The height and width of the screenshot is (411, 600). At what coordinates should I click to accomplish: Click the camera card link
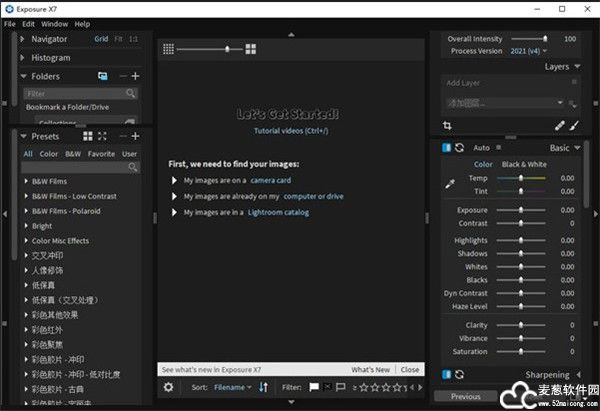coord(271,180)
